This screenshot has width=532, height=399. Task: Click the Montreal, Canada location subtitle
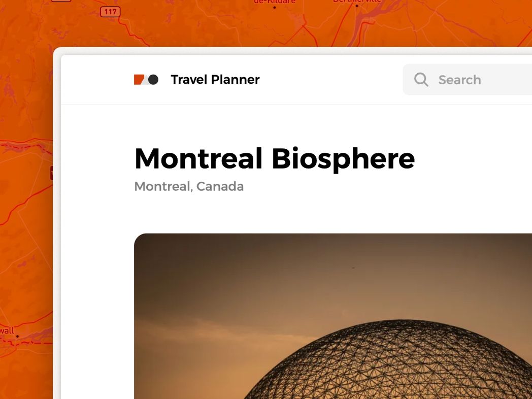(189, 186)
